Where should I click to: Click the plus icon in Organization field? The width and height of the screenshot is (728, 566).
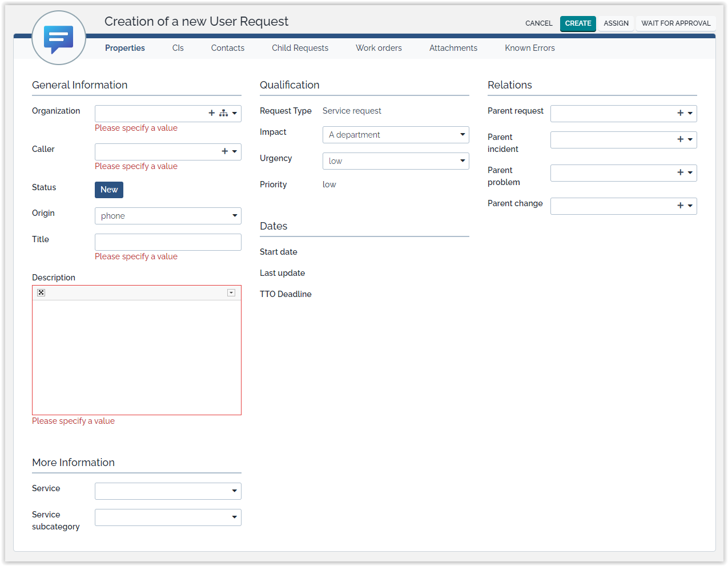point(211,113)
